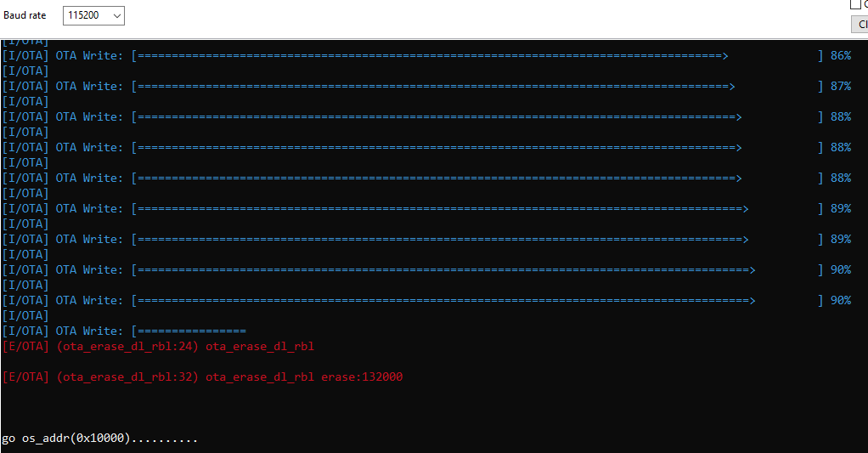868x453 pixels.
Task: Click the last 90% progress log line
Action: [427, 300]
